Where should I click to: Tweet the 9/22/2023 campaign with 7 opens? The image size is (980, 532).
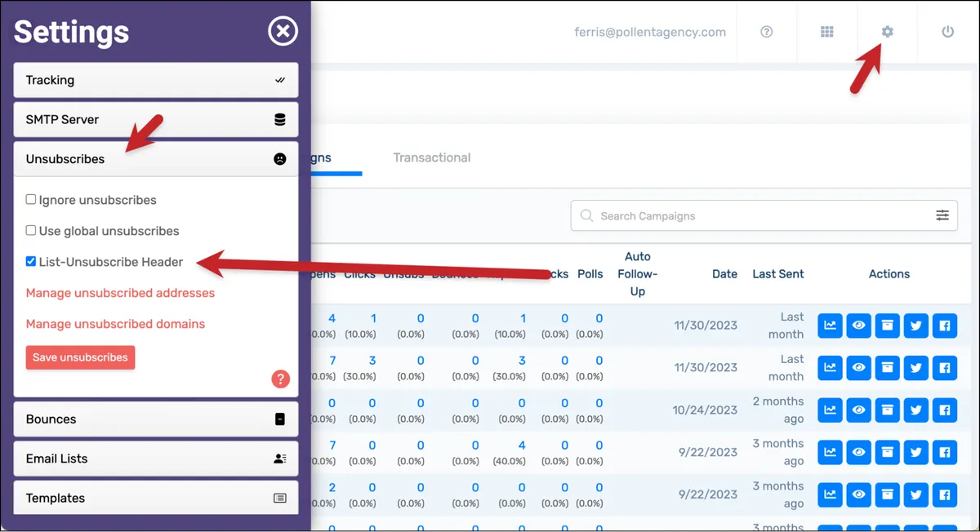click(x=916, y=452)
